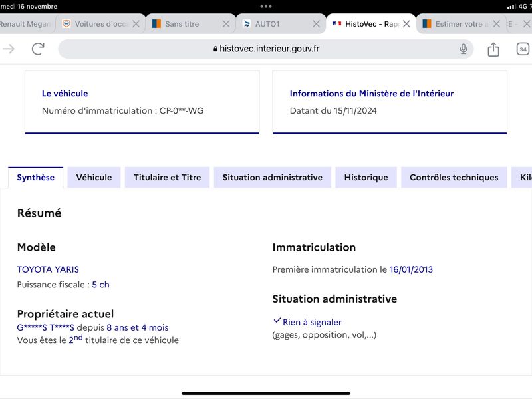Click the 16/01/2013 registration date
Viewport: 532px width, 399px height.
[411, 269]
